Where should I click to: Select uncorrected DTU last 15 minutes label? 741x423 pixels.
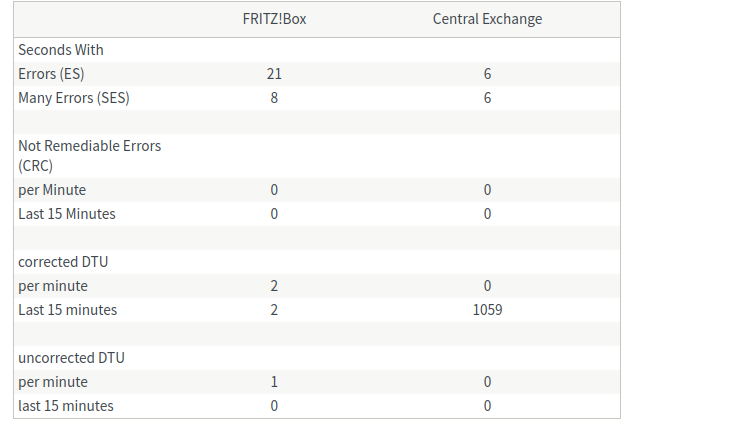point(66,406)
